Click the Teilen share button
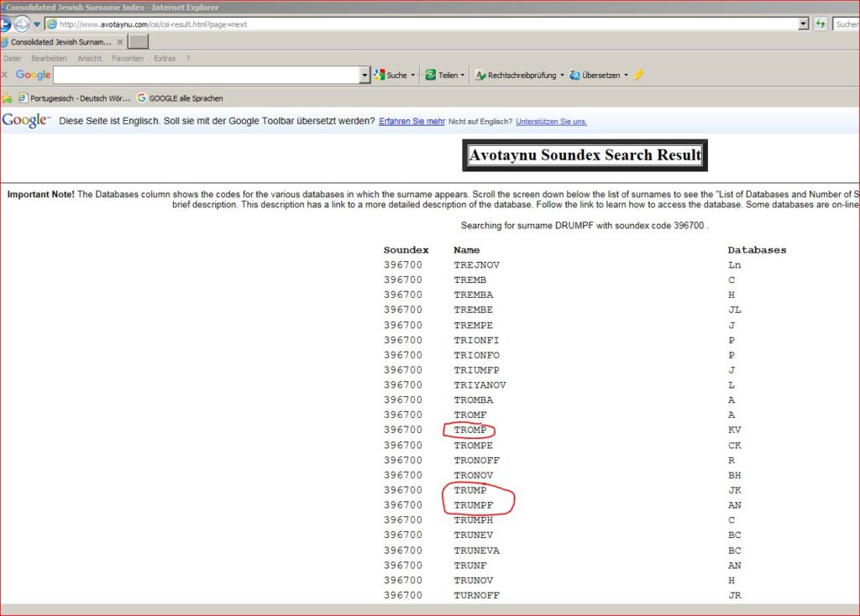This screenshot has height=616, width=860. pyautogui.click(x=443, y=76)
